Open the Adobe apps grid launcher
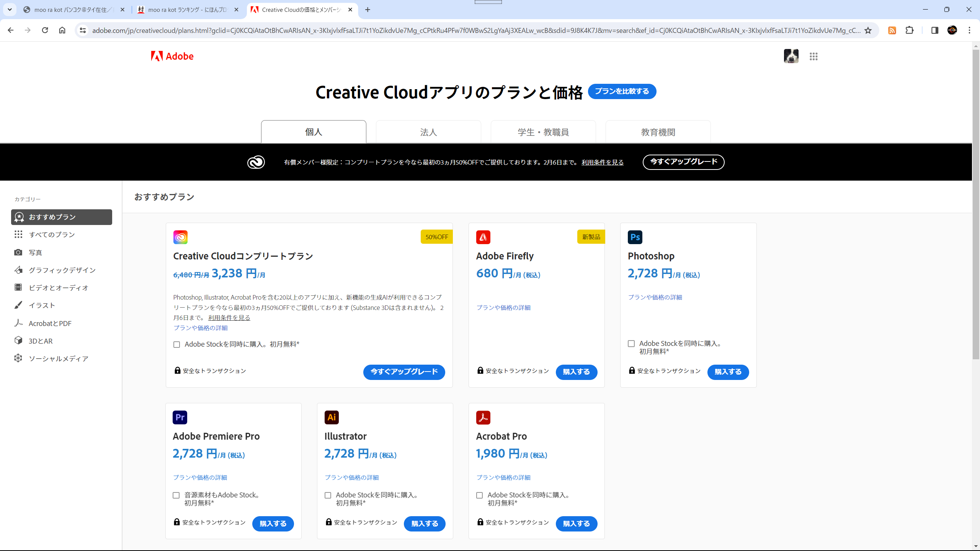Screen dimensions: 980x551 click(813, 57)
